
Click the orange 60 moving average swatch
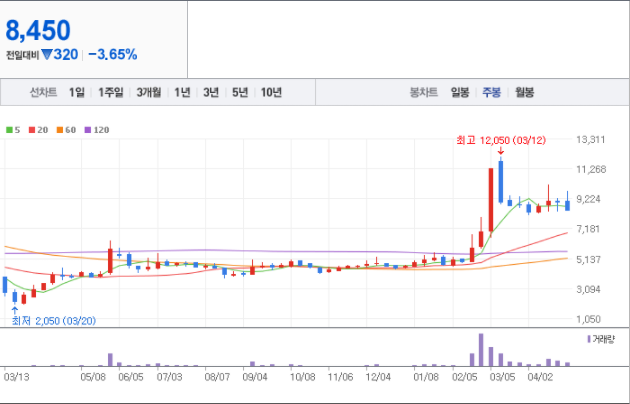(60, 130)
